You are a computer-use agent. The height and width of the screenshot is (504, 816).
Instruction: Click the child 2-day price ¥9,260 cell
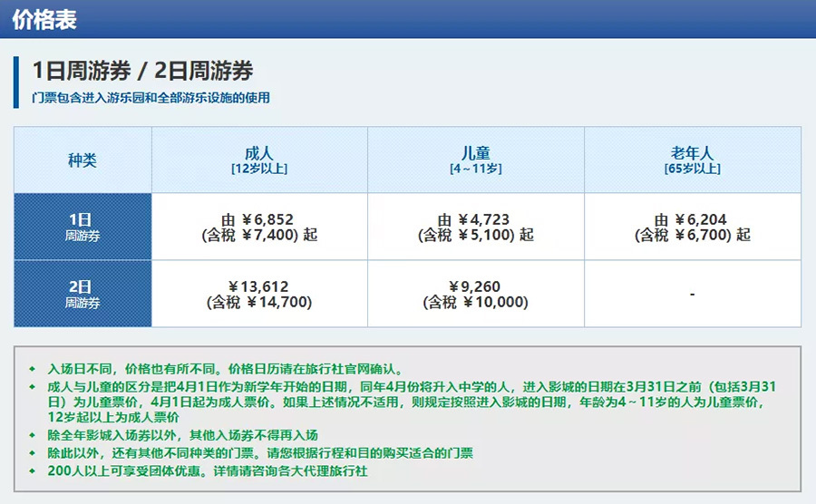pyautogui.click(x=476, y=294)
